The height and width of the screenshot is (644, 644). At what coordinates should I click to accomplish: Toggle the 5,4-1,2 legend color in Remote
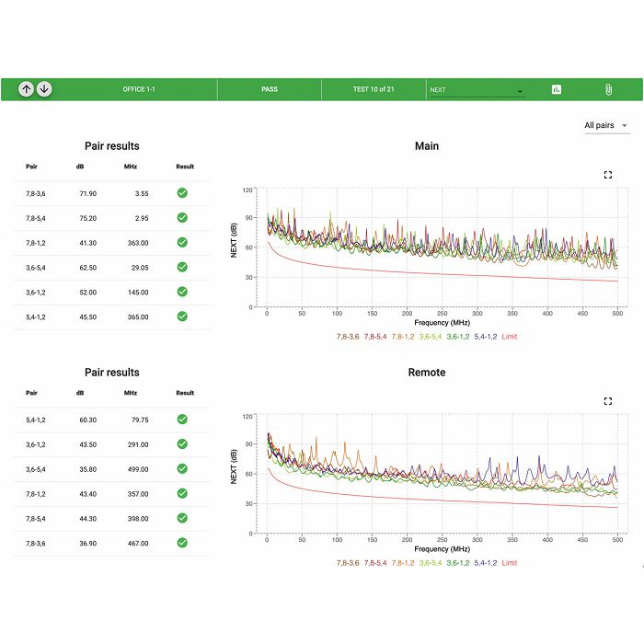[486, 563]
